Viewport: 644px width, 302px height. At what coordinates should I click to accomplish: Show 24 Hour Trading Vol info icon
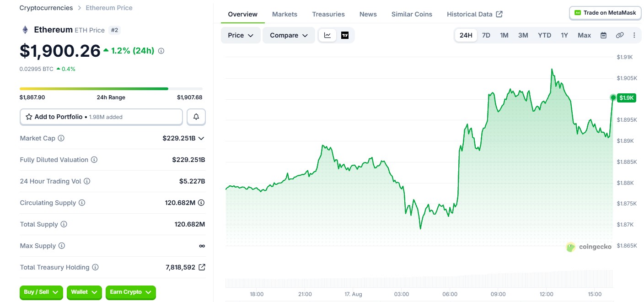click(x=87, y=181)
